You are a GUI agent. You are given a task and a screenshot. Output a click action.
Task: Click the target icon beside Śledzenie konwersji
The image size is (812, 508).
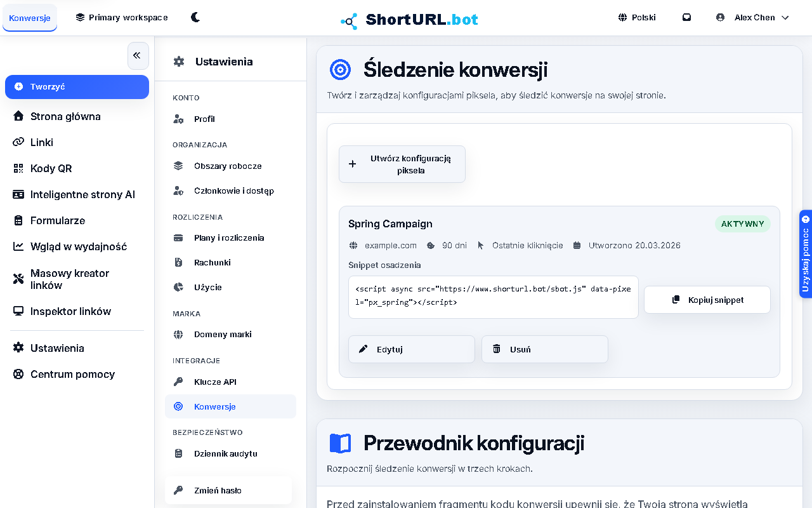[341, 69]
